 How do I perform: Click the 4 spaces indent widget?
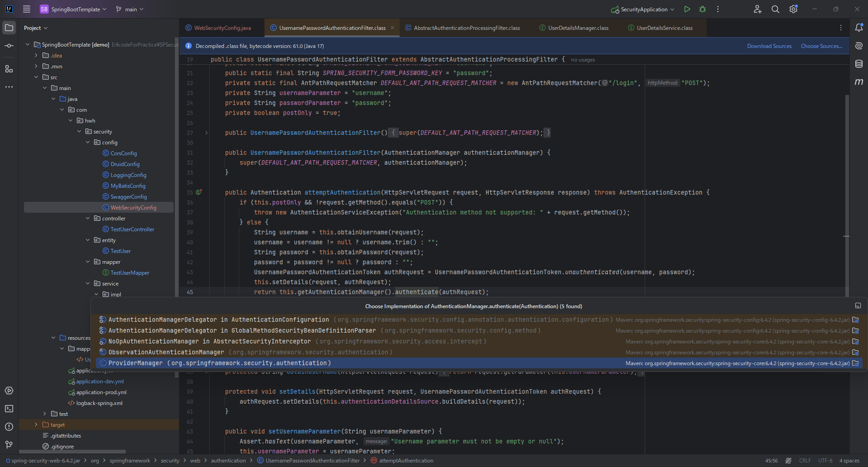(849, 461)
